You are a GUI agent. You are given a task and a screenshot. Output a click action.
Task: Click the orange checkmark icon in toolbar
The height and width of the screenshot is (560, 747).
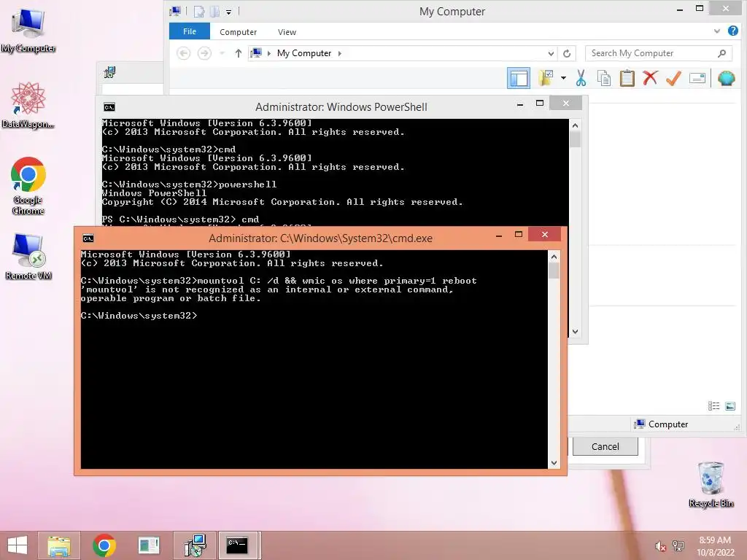(673, 78)
